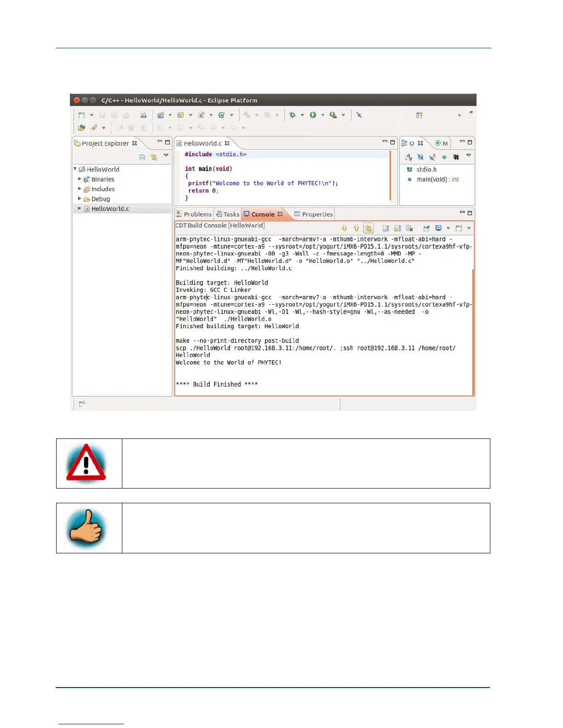The image size is (563, 728).
Task: Select the Console tab
Action: point(259,214)
